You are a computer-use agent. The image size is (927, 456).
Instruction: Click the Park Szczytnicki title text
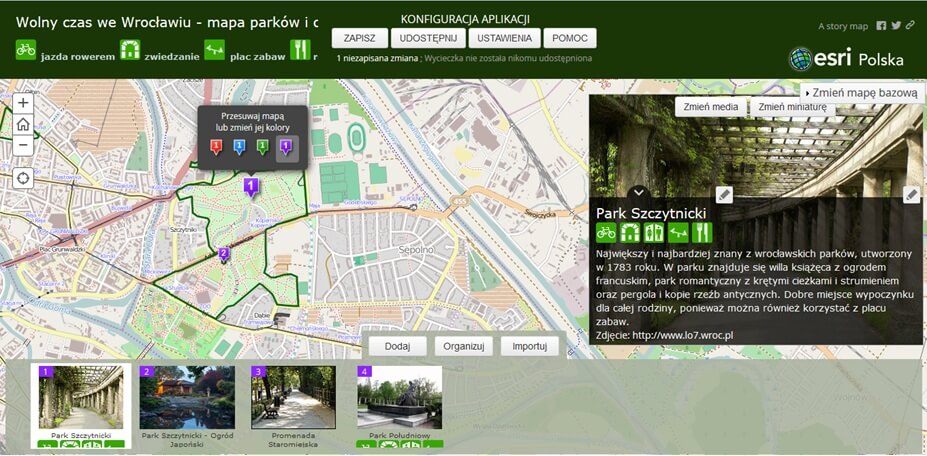[651, 213]
